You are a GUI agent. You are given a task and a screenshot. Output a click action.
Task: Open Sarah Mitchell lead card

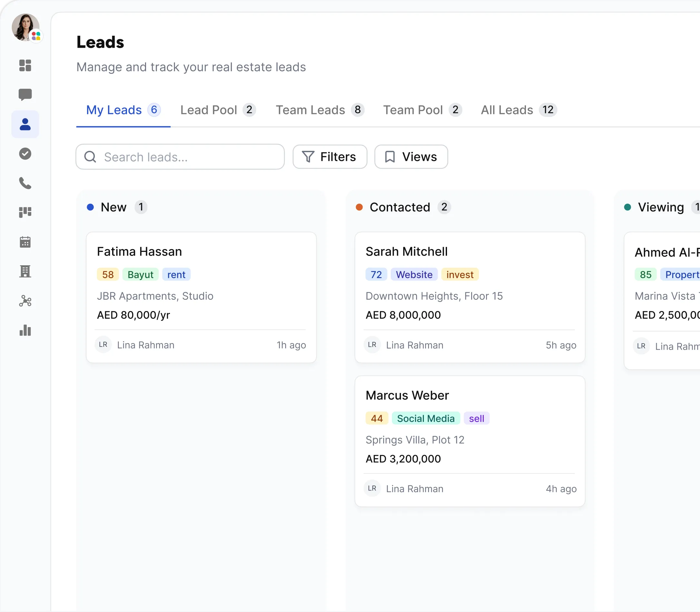pyautogui.click(x=470, y=297)
